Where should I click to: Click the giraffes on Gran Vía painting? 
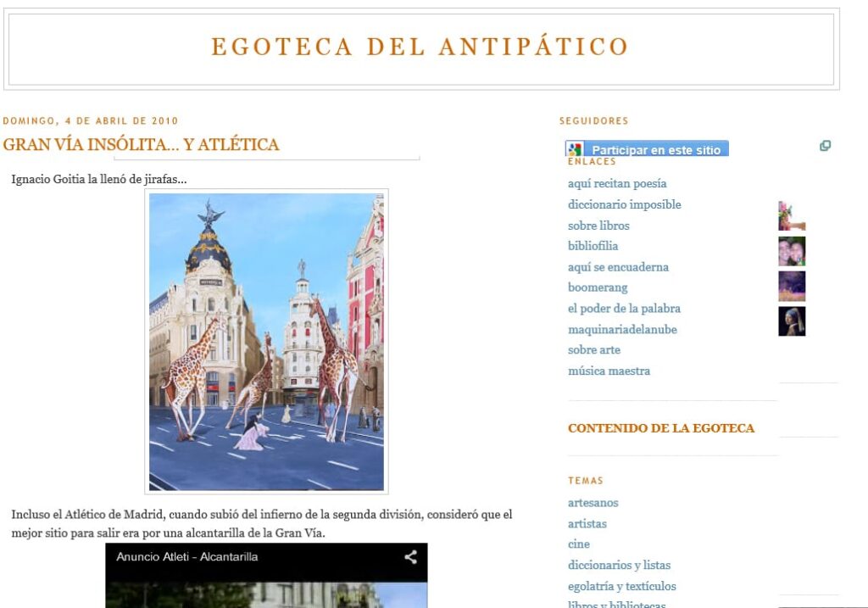(x=266, y=342)
